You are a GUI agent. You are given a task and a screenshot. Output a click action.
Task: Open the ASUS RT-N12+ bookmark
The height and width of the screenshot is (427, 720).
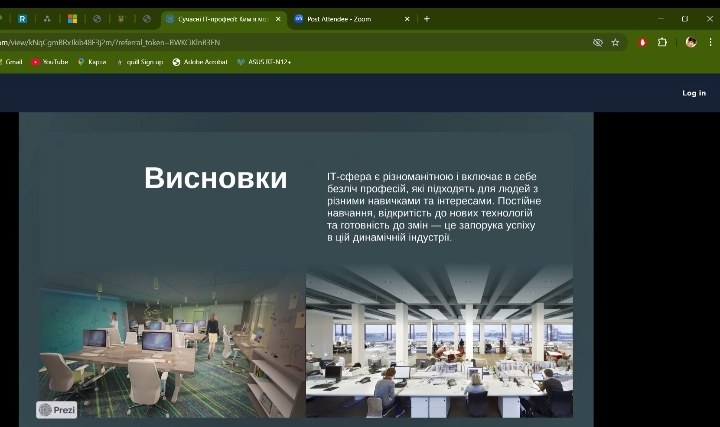[264, 62]
